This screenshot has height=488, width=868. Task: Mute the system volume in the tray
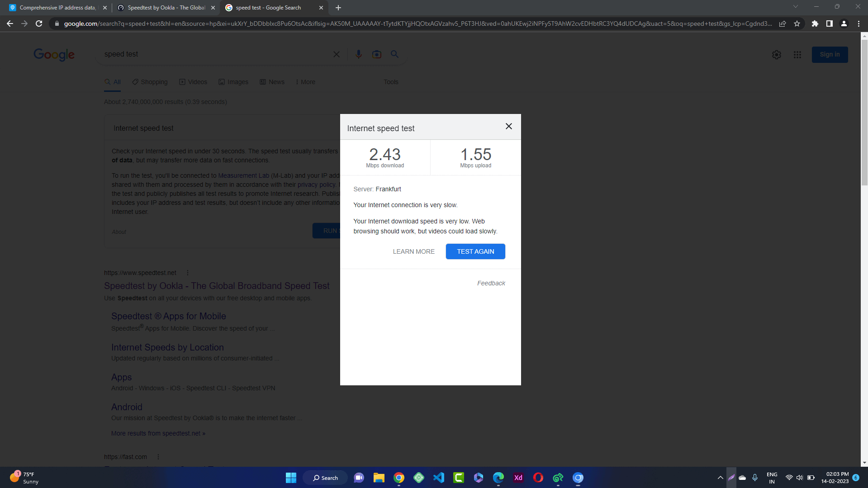coord(799,478)
